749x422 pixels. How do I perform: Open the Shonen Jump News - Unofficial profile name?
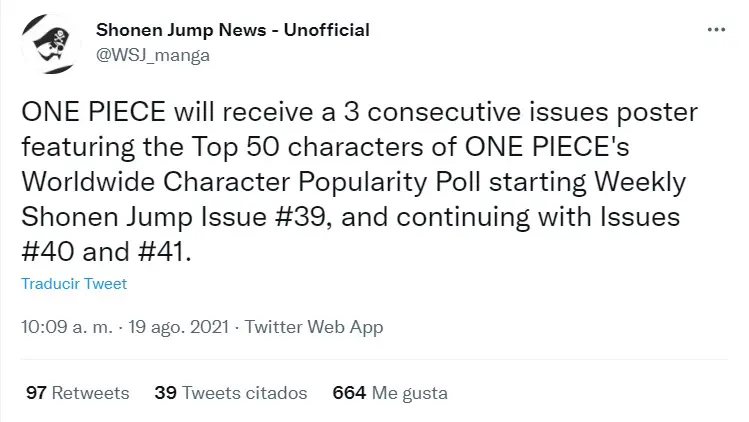(233, 30)
